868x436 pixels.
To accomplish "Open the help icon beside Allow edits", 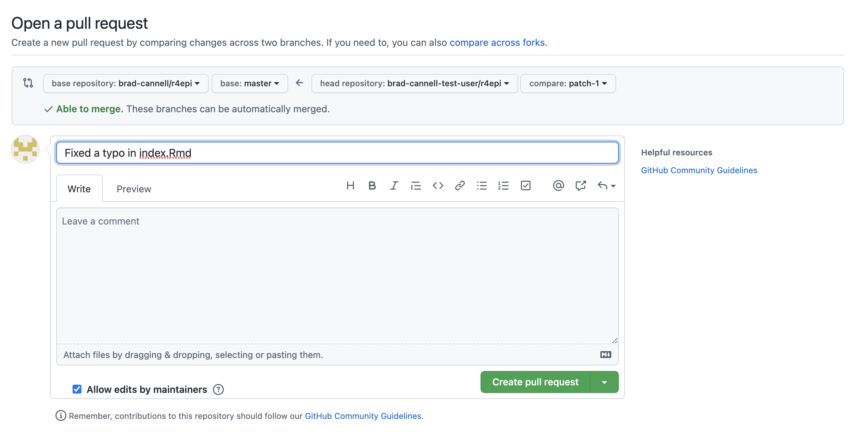I will click(x=218, y=389).
